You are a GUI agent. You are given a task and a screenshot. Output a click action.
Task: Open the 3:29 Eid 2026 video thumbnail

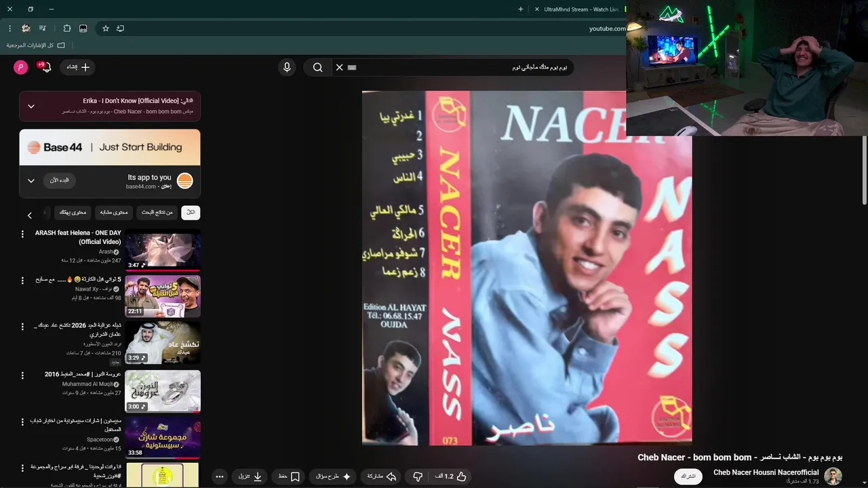pos(163,343)
